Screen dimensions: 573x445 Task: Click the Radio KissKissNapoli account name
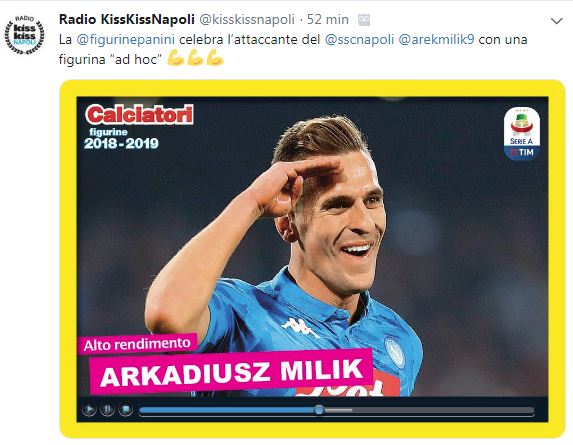[x=127, y=19]
